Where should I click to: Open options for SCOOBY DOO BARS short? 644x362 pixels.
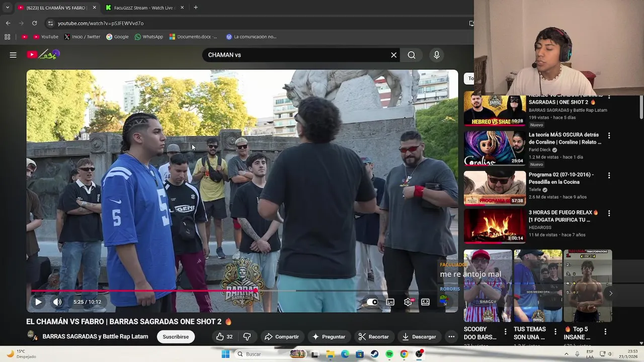pos(506,332)
